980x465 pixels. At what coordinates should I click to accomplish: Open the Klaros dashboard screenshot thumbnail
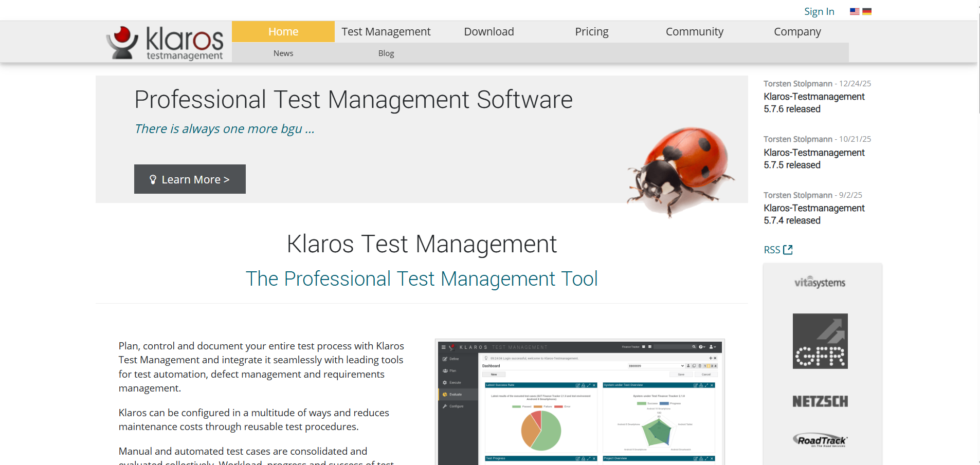point(580,402)
